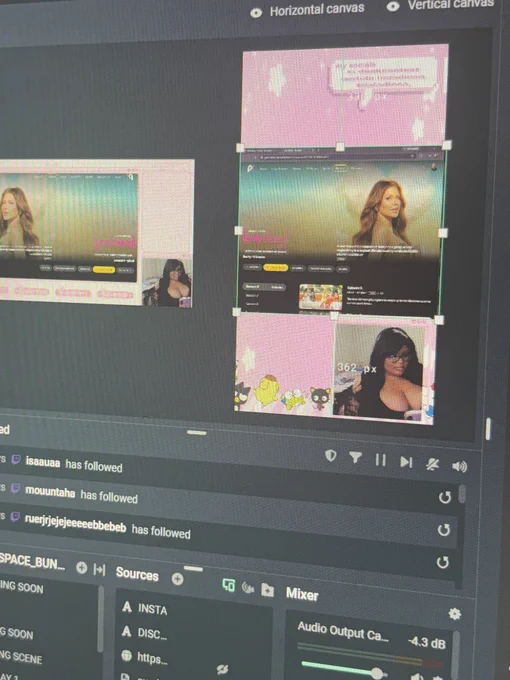Select the ruerjrjejejeeeeebbebeb username
This screenshot has width=510, height=680.
tap(75, 524)
